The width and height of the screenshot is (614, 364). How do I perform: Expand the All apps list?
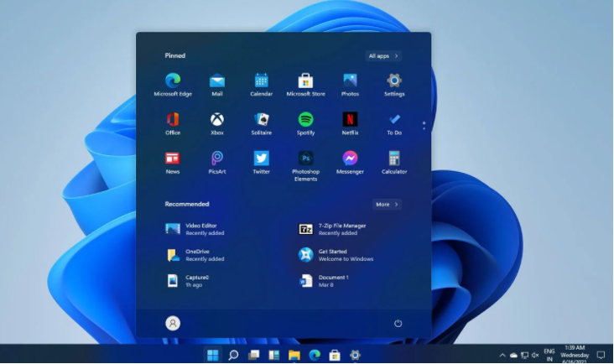383,56
